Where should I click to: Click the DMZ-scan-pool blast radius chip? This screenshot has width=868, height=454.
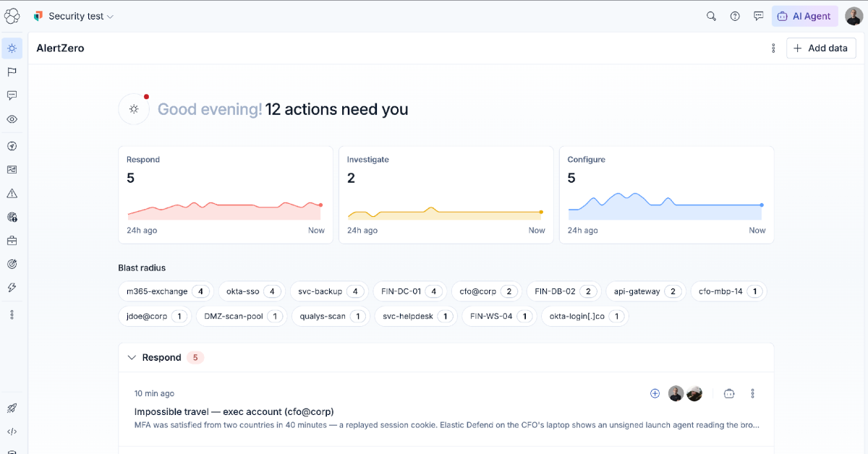242,316
